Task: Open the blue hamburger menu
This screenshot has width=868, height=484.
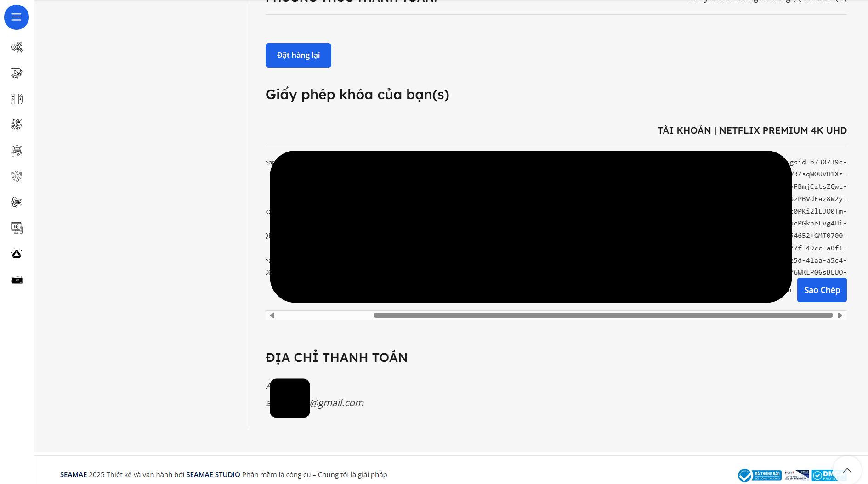Action: pyautogui.click(x=17, y=17)
